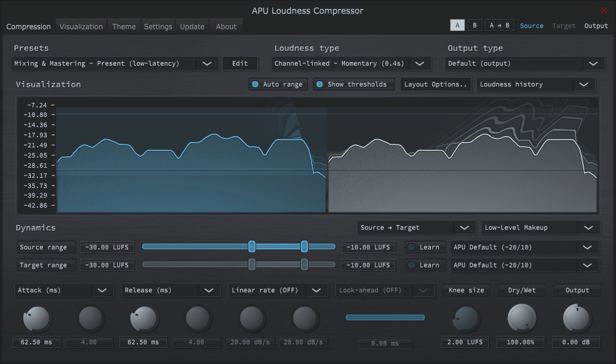This screenshot has height=364, width=616.
Task: Click the -30.00 LUFS input field
Action: 106,246
